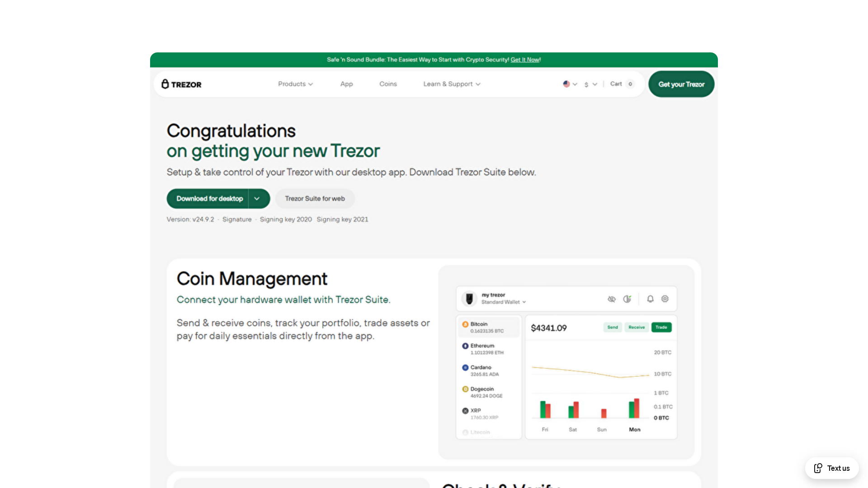The height and width of the screenshot is (488, 868).
Task: Open Signing key 2020 link
Action: point(286,220)
